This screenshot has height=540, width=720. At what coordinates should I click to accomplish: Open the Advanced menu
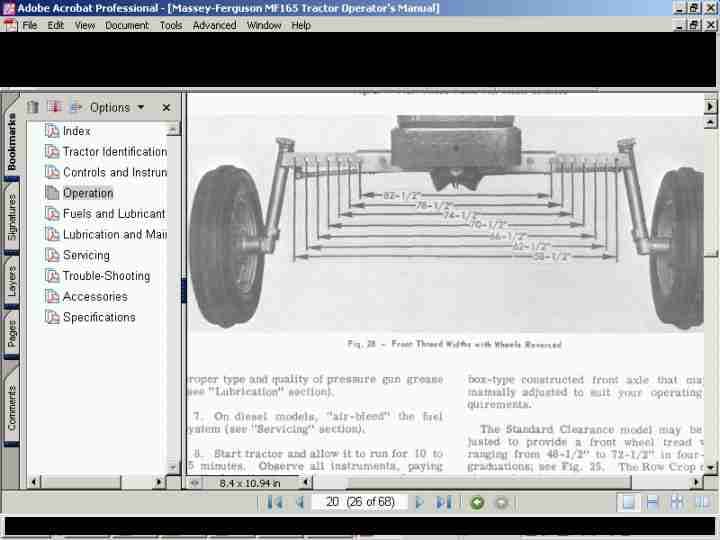click(x=214, y=25)
